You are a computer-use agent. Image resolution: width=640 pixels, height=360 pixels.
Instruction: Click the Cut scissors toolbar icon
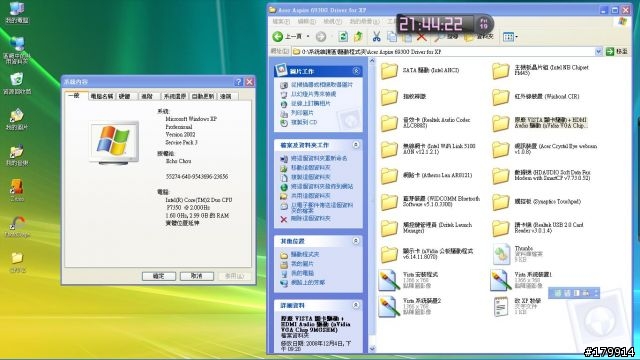click(376, 37)
